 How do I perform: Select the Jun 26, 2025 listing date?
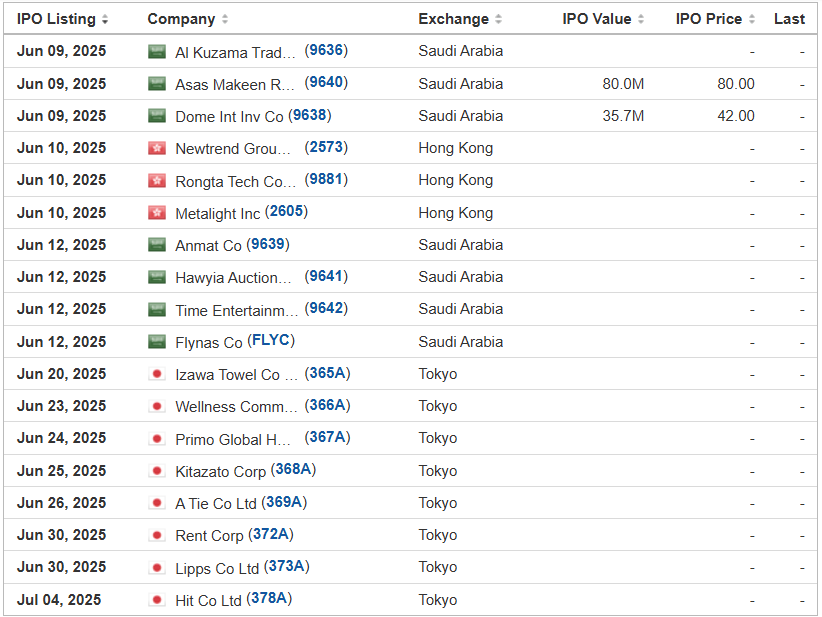61,503
